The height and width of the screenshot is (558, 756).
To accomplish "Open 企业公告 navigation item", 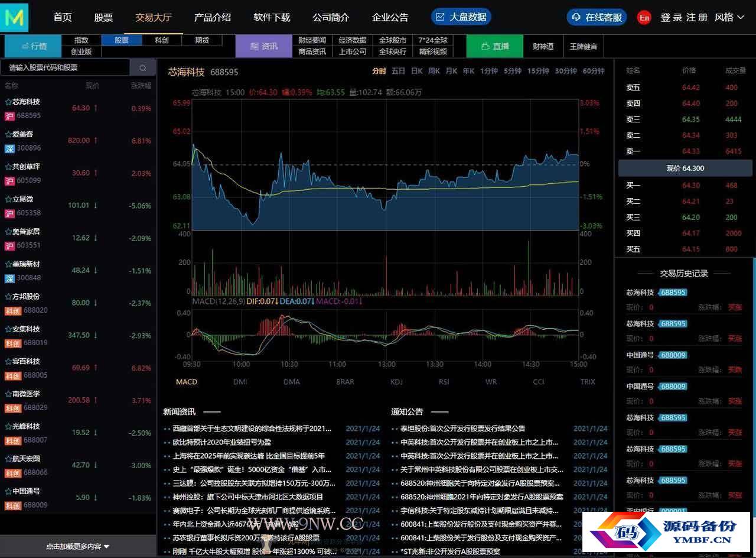I will 390,17.
